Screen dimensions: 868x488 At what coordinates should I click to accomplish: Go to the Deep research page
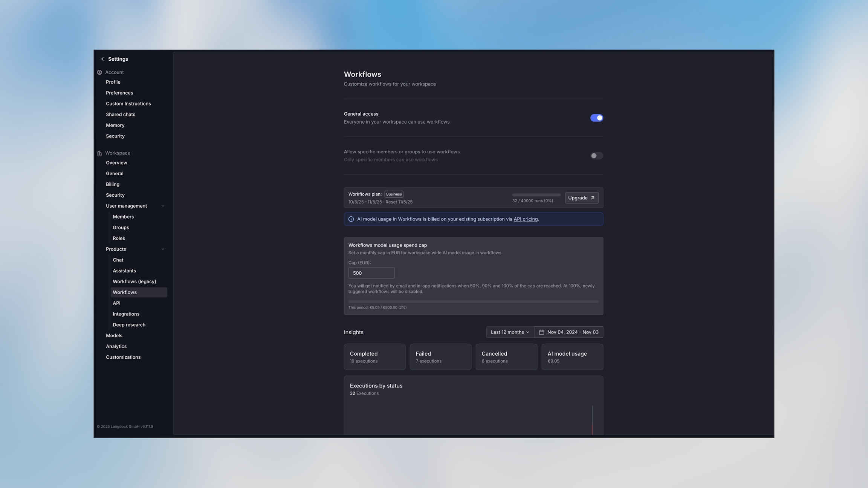pyautogui.click(x=129, y=325)
